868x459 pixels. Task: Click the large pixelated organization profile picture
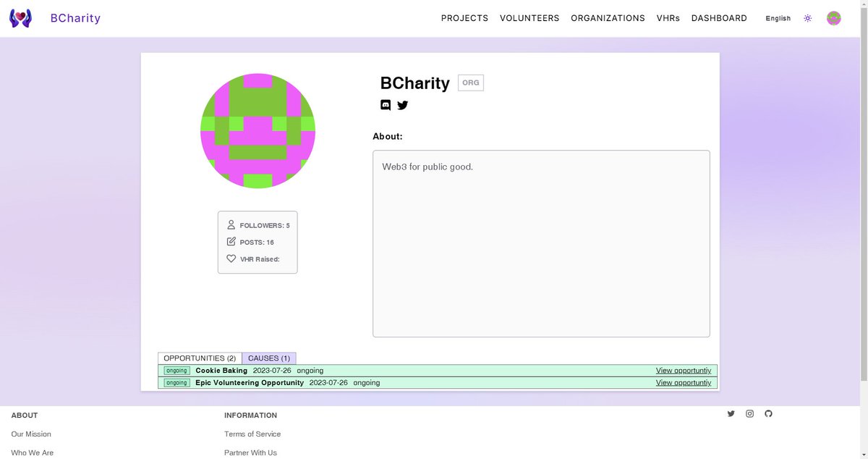pos(258,131)
